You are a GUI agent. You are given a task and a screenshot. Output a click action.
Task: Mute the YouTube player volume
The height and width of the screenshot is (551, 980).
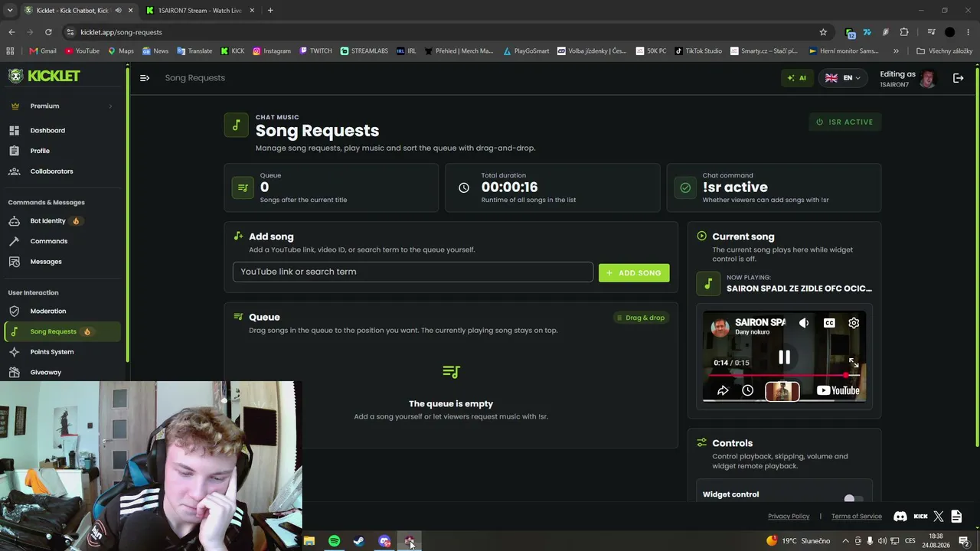(804, 323)
